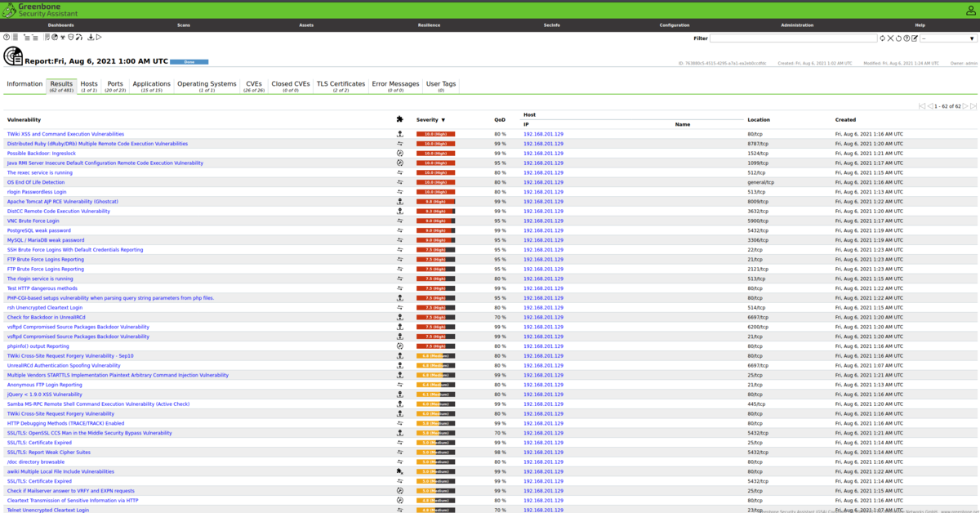Click the download report icon
The image size is (980, 513).
pos(91,37)
